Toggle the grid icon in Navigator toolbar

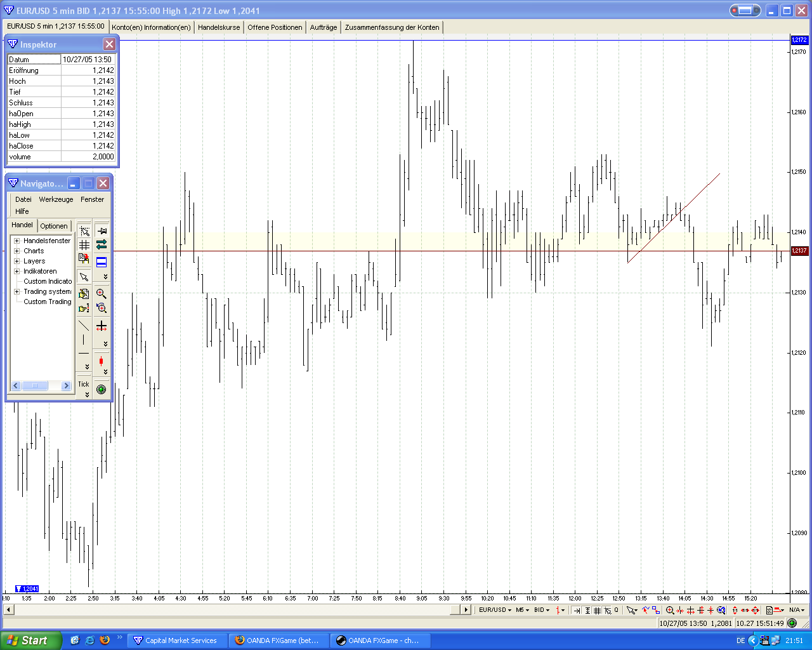[84, 245]
